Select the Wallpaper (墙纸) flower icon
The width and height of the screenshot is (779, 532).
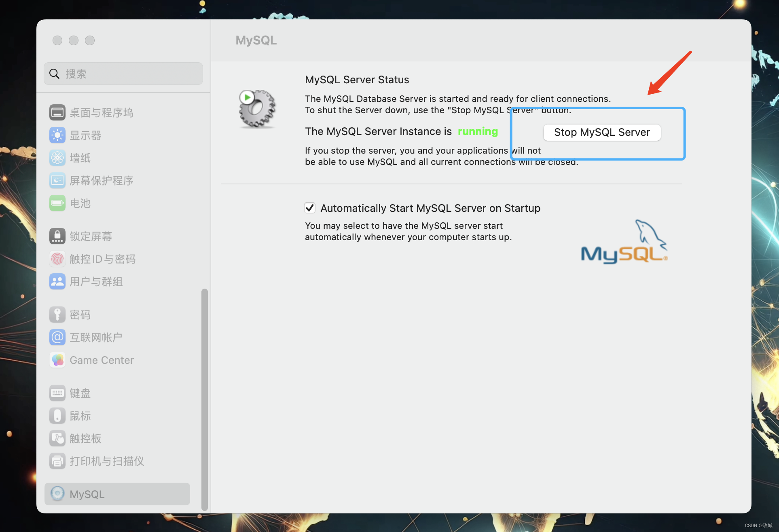tap(57, 158)
